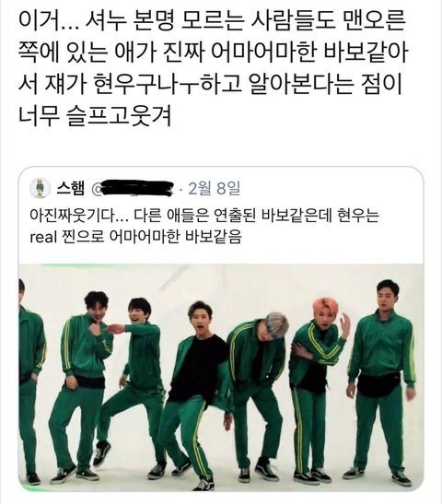
Task: Open 스햄's profile avatar in quoted tweet
Action: coord(40,188)
